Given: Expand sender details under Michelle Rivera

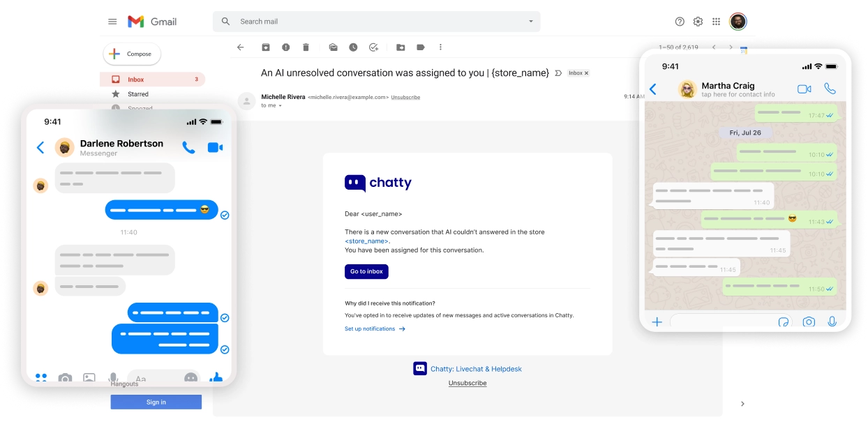Looking at the screenshot, I should click(x=279, y=105).
